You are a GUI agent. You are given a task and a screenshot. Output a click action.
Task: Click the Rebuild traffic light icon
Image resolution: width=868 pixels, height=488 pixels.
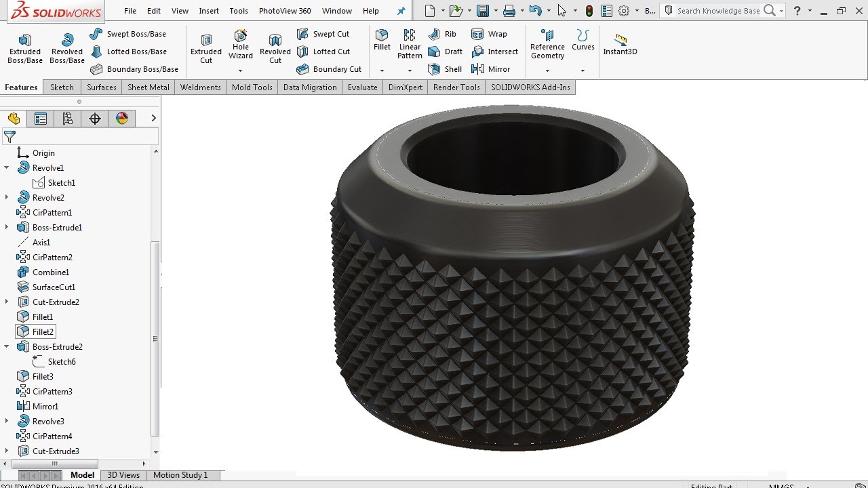pos(589,11)
